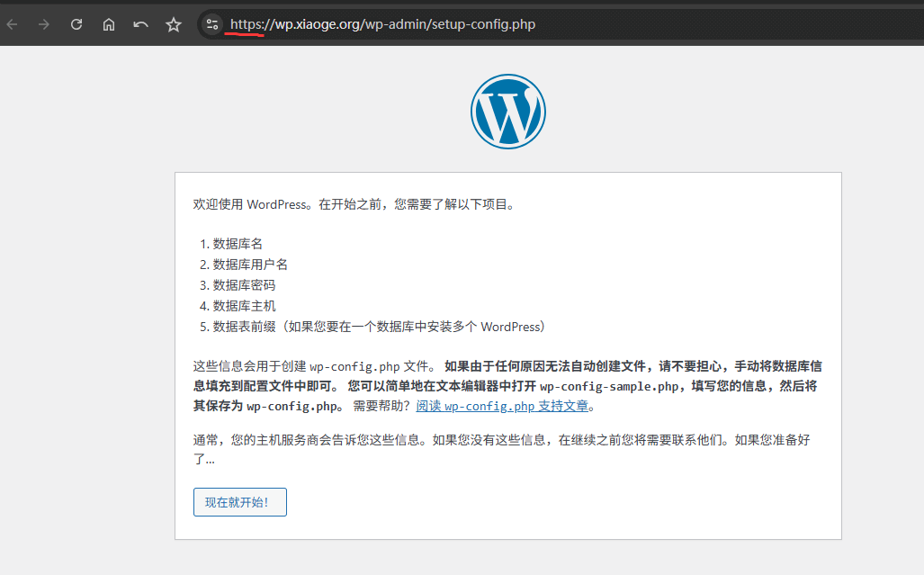Open the browser home page
The width and height of the screenshot is (924, 575).
click(x=108, y=23)
